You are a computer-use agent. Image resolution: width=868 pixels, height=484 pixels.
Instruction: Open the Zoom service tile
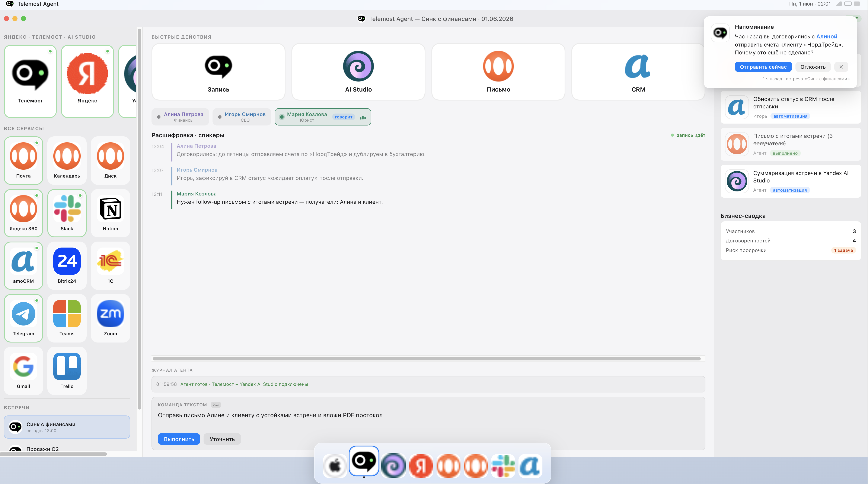pos(110,318)
